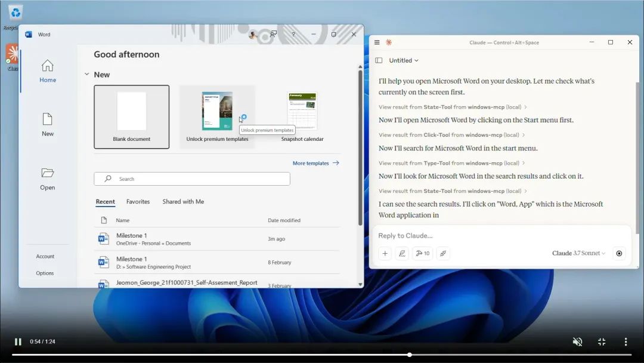Viewport: 644px width, 363px height.
Task: Unmute the video using speaker icon
Action: coord(577,342)
